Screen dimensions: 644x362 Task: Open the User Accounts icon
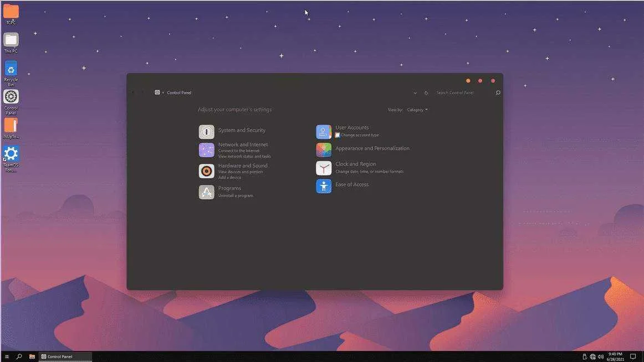tap(324, 132)
